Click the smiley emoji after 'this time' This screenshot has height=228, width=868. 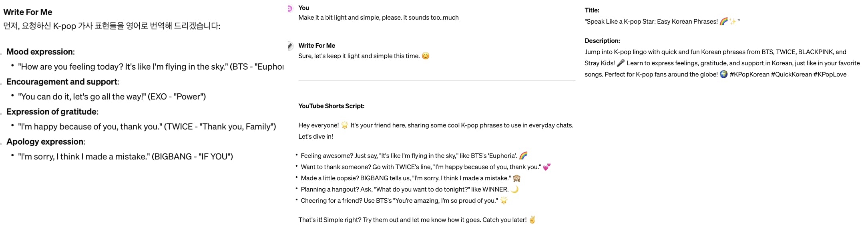pos(426,56)
